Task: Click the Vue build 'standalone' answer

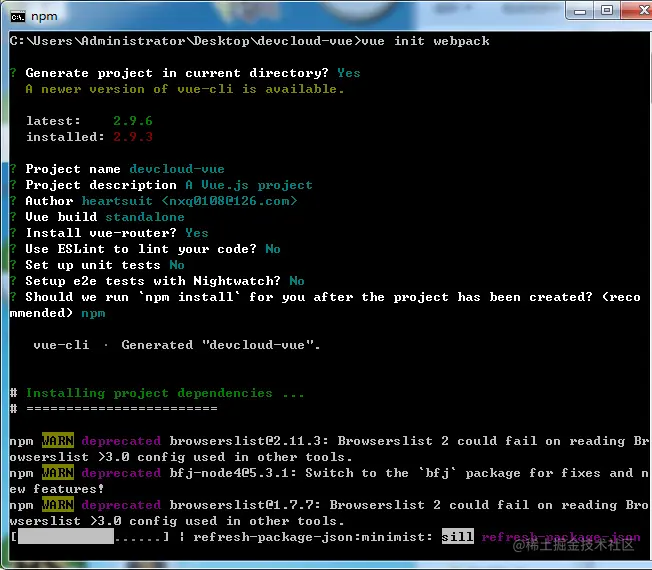Action: point(145,217)
